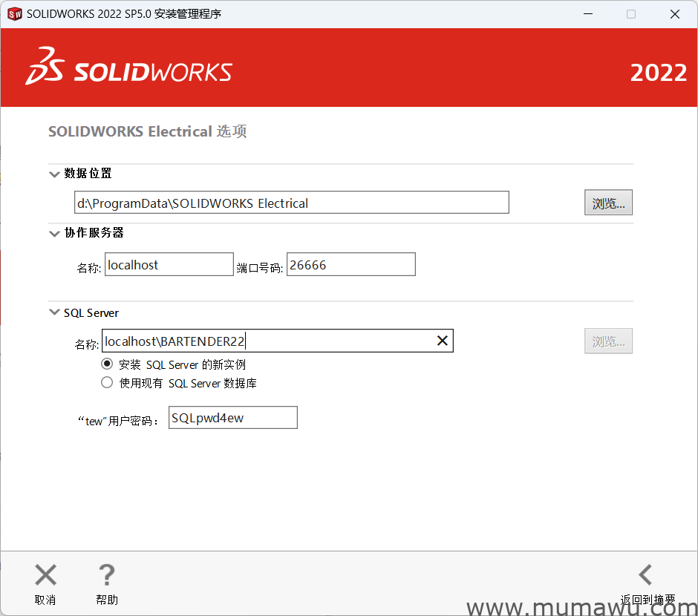Click 浏览 next to the data location path
The height and width of the screenshot is (616, 698).
click(x=608, y=202)
